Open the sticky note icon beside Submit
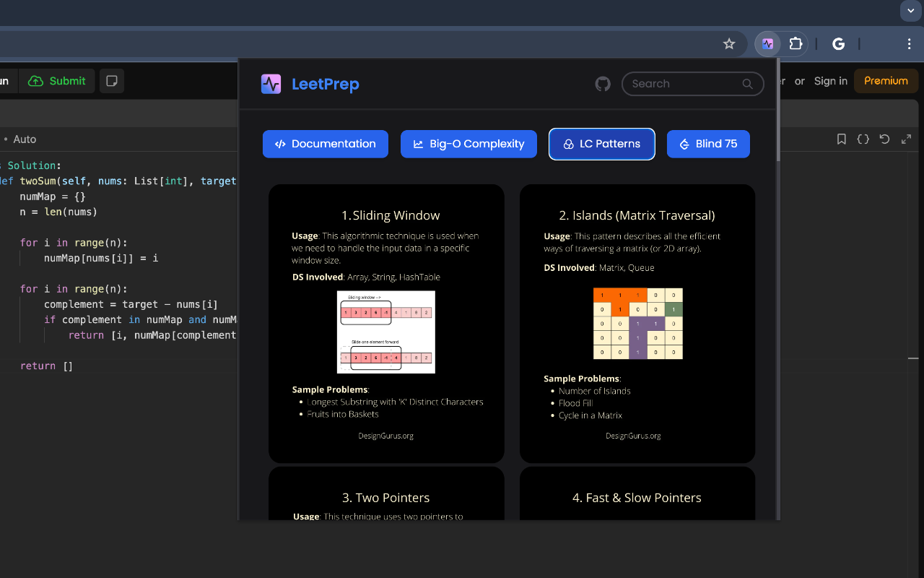 pos(111,81)
